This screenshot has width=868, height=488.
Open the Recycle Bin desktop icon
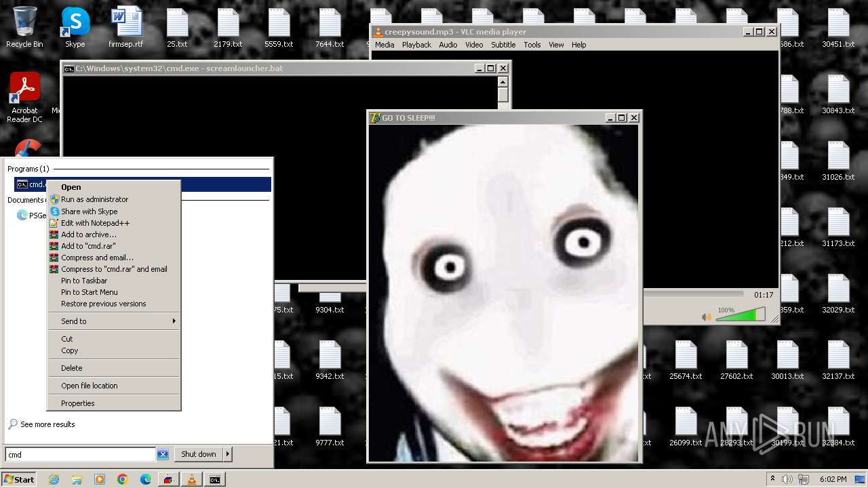[x=24, y=28]
